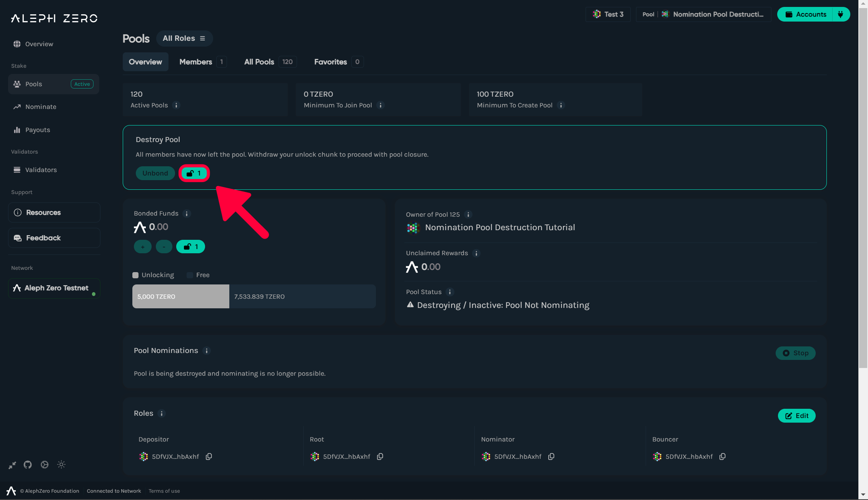The height and width of the screenshot is (500, 868).
Task: Open Nominate page in sidebar
Action: [41, 107]
